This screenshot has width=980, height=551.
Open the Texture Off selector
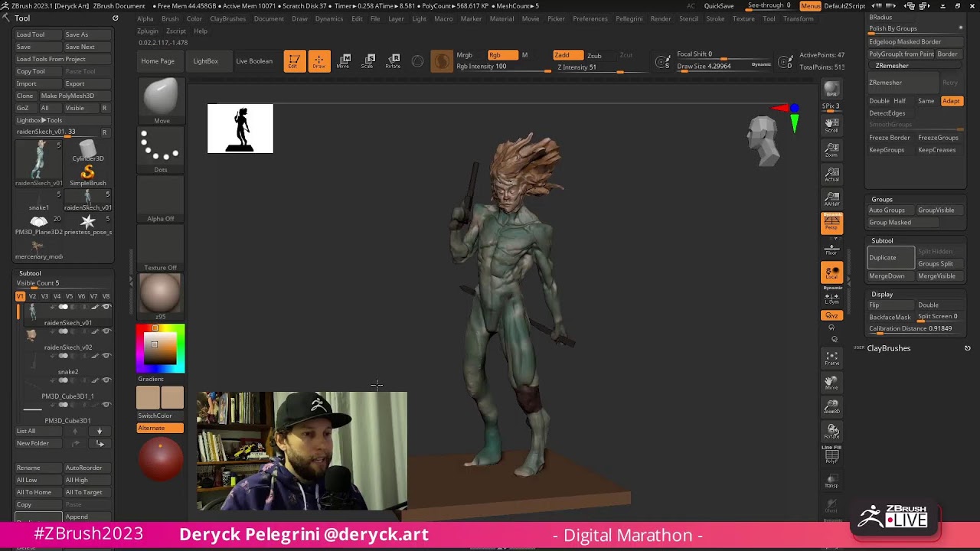coord(161,248)
